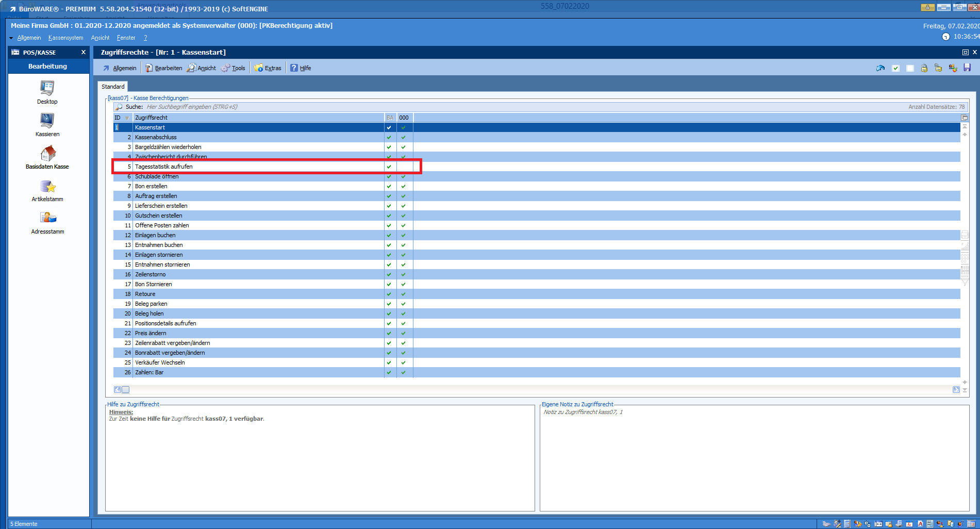Select the Standard tab
980x529 pixels.
coord(113,87)
